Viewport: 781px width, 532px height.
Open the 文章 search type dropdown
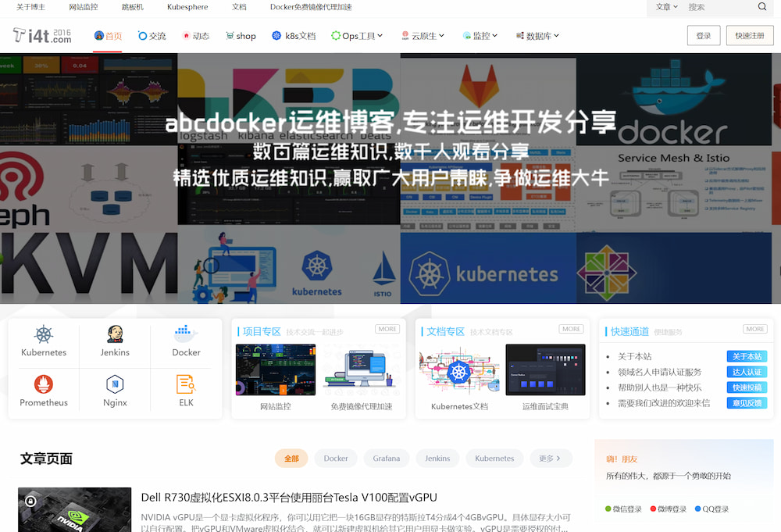665,7
